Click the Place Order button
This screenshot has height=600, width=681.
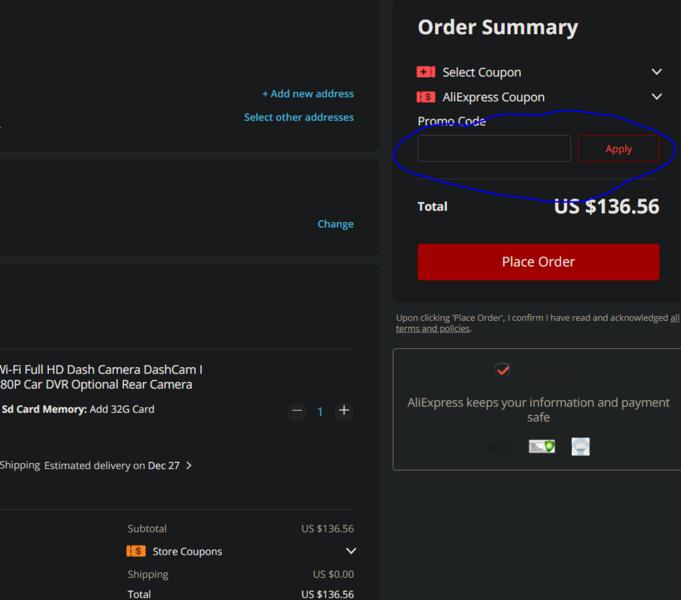coord(538,262)
